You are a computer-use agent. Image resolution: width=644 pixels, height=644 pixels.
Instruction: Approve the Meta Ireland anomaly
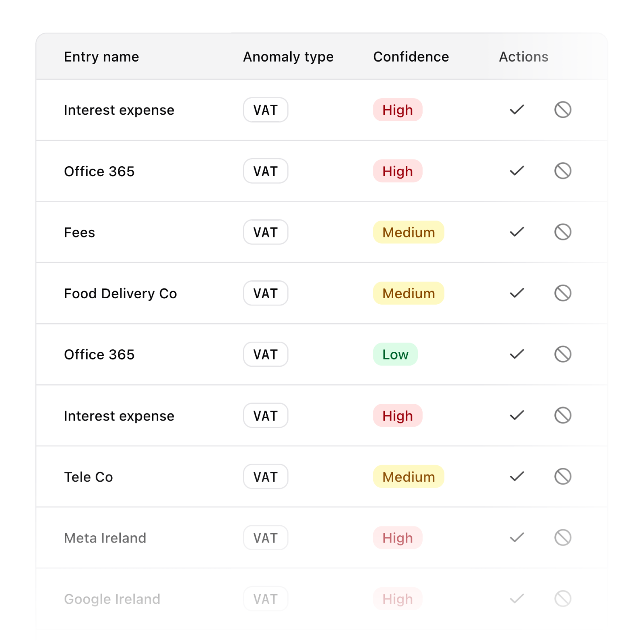[x=516, y=538]
